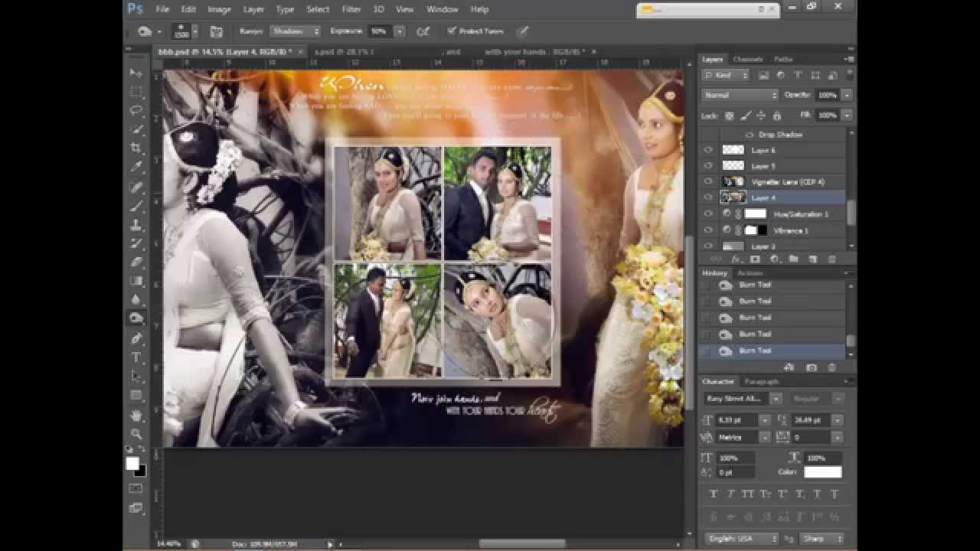This screenshot has width=980, height=551.
Task: Switch to the Paragraph tab
Action: (x=761, y=381)
